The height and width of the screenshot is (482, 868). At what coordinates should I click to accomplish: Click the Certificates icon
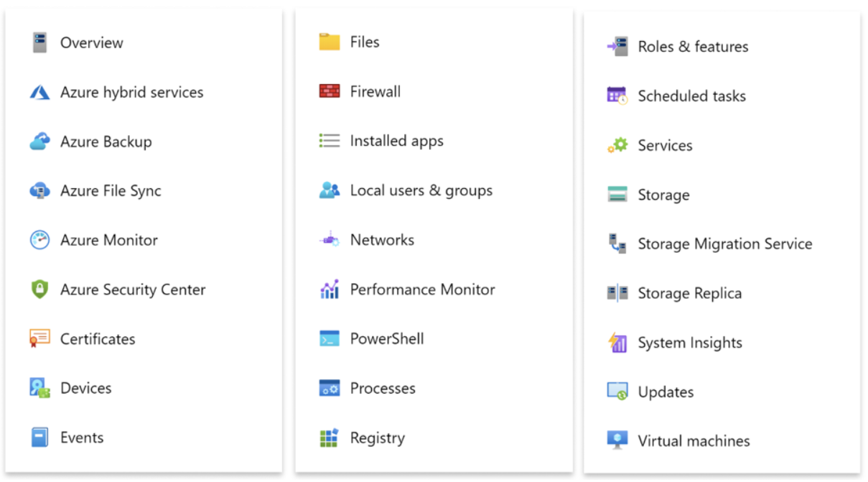click(x=41, y=338)
